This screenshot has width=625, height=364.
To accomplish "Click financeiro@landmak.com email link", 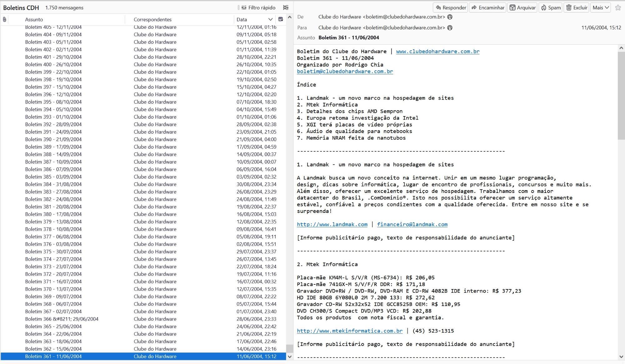I will click(x=412, y=224).
